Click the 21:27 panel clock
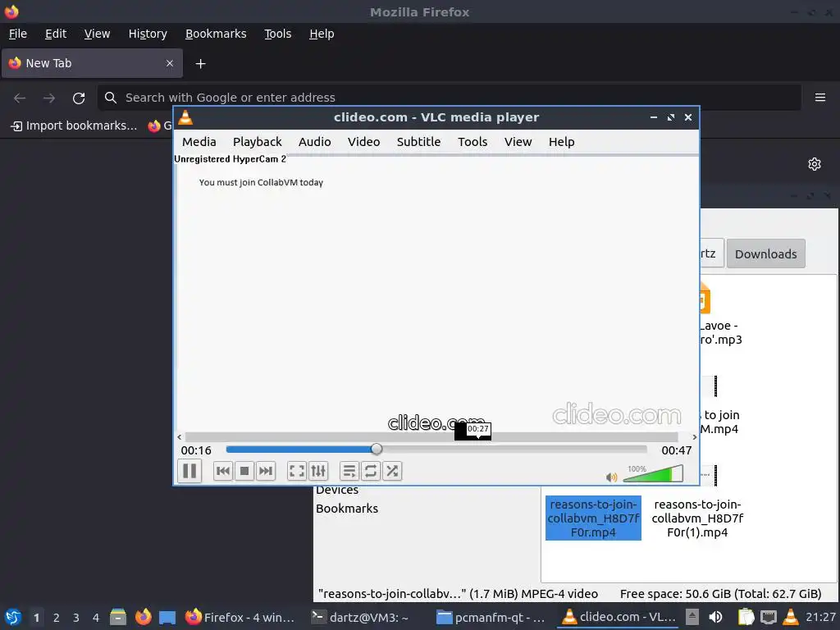Screen dimensions: 840x630 coord(820,617)
